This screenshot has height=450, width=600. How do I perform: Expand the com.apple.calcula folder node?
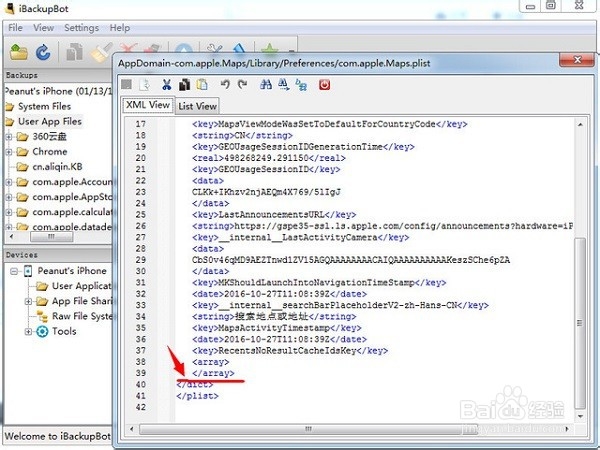(x=8, y=212)
